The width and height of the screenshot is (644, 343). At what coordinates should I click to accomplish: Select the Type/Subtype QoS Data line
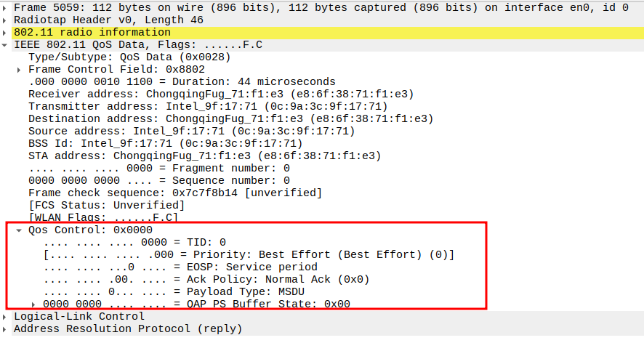tap(129, 57)
